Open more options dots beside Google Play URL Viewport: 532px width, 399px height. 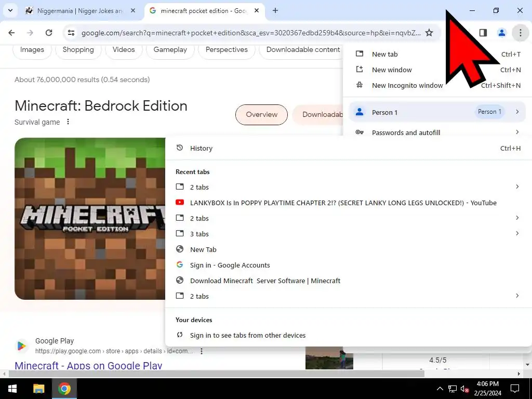click(x=202, y=351)
